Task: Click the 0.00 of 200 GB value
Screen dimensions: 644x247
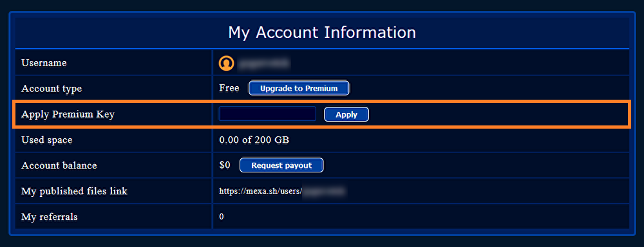Action: (254, 140)
